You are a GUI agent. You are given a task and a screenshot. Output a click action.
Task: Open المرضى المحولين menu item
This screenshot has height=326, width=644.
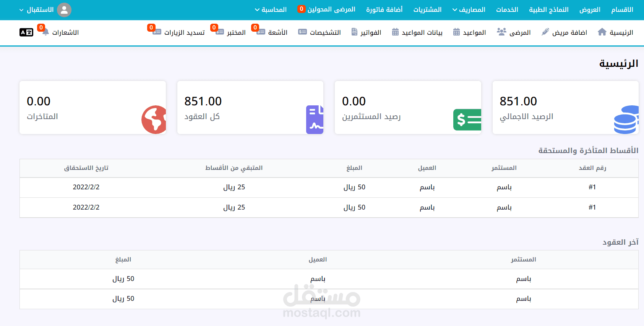(x=331, y=10)
